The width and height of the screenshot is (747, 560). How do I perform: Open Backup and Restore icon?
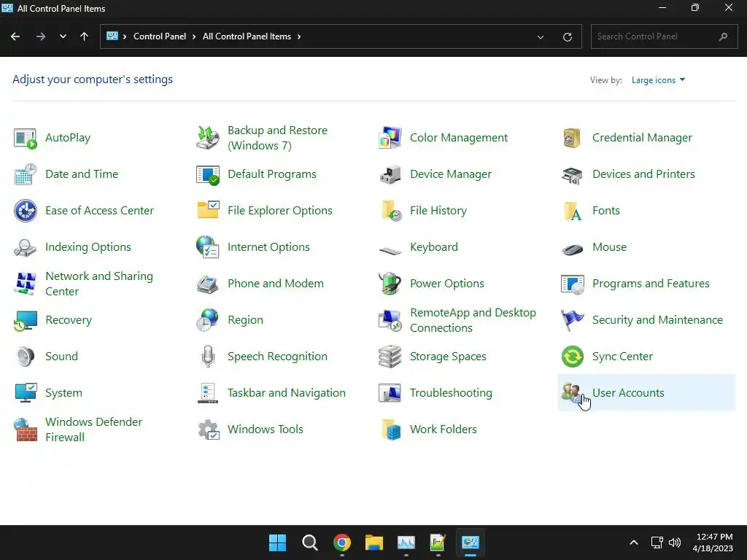[208, 138]
